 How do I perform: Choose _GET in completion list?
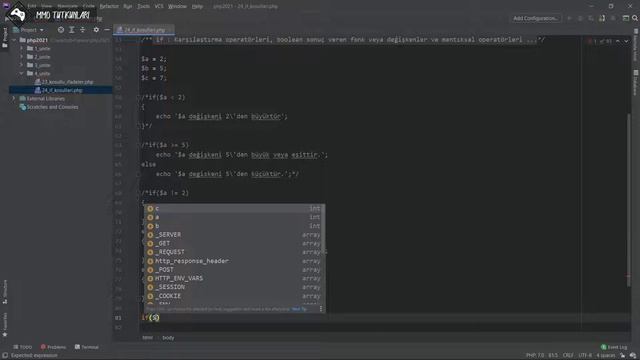[x=234, y=243]
